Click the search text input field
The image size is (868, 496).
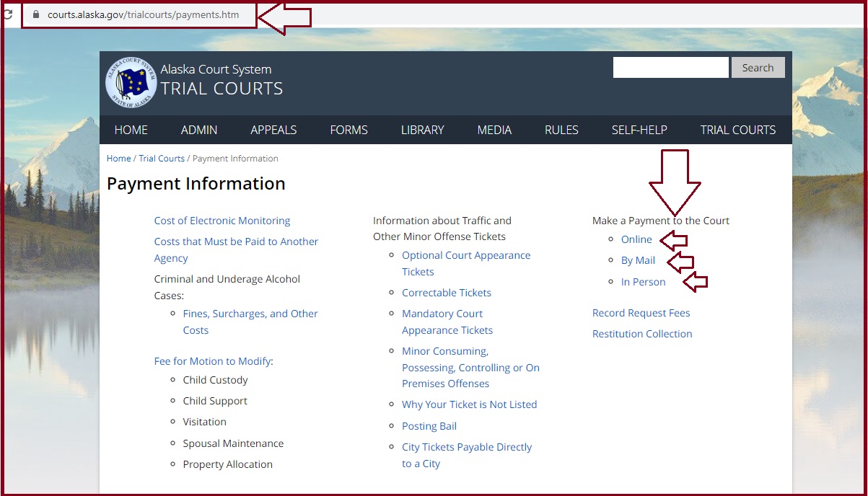click(670, 68)
